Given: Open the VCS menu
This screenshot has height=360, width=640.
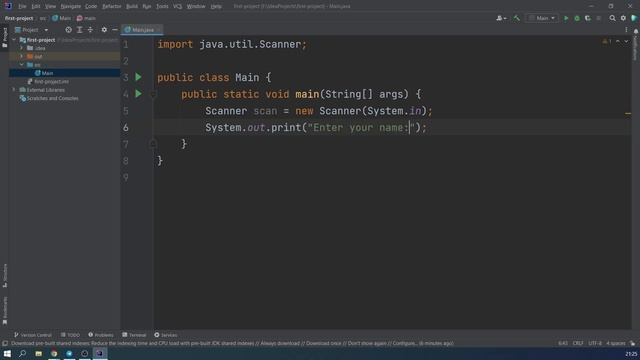Looking at the screenshot, I should pyautogui.click(x=178, y=6).
